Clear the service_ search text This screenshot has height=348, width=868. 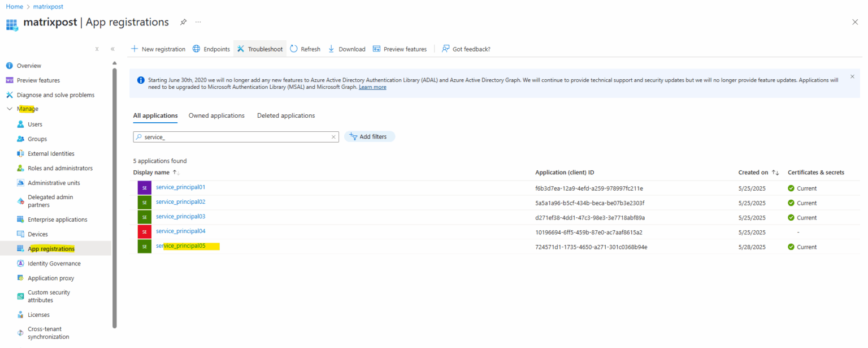pyautogui.click(x=332, y=136)
